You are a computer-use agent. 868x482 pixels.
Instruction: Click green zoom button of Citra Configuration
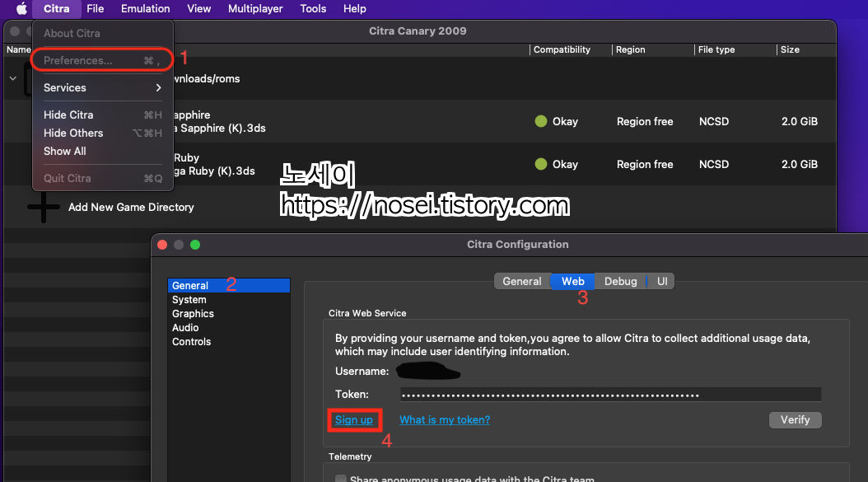pos(195,245)
